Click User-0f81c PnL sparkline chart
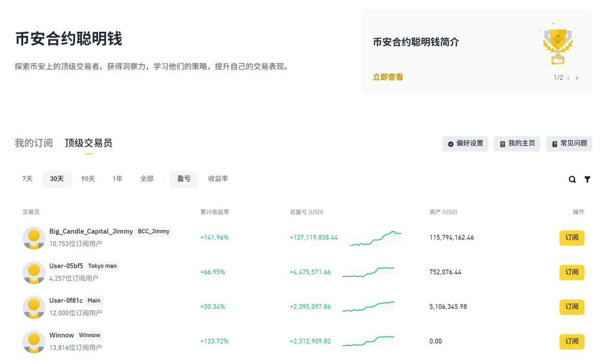The height and width of the screenshot is (364, 616). [368, 307]
